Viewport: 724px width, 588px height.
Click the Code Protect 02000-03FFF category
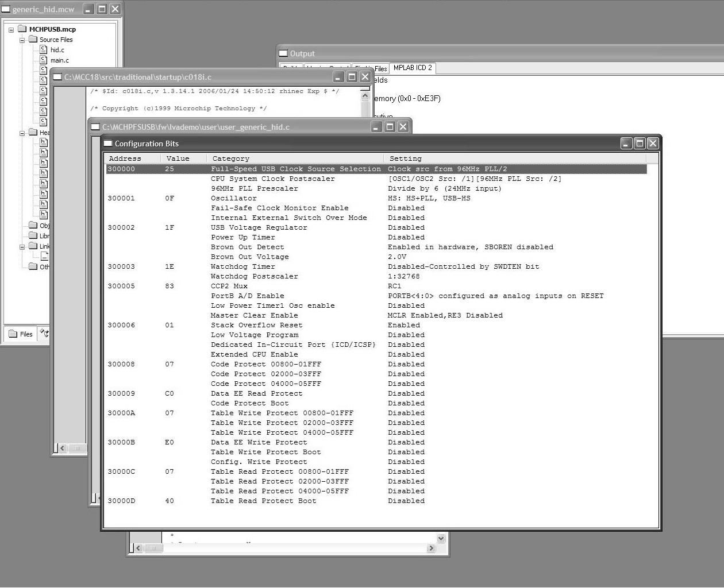point(265,374)
